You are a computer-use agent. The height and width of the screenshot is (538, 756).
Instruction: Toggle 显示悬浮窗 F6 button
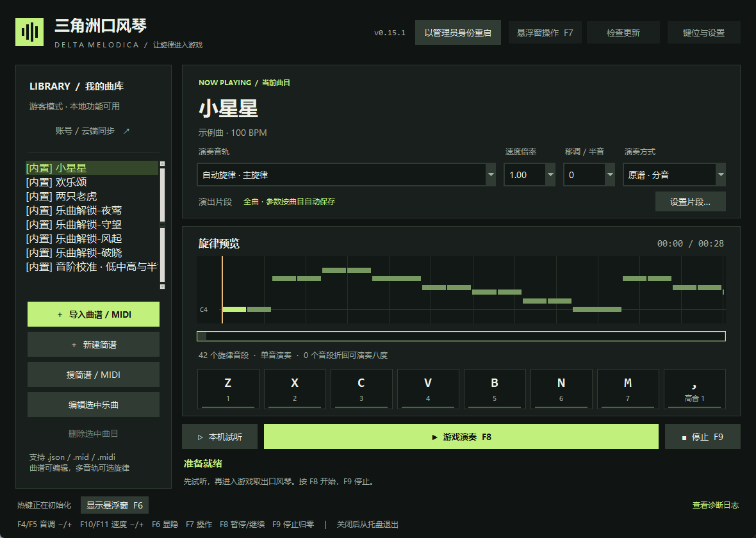115,505
